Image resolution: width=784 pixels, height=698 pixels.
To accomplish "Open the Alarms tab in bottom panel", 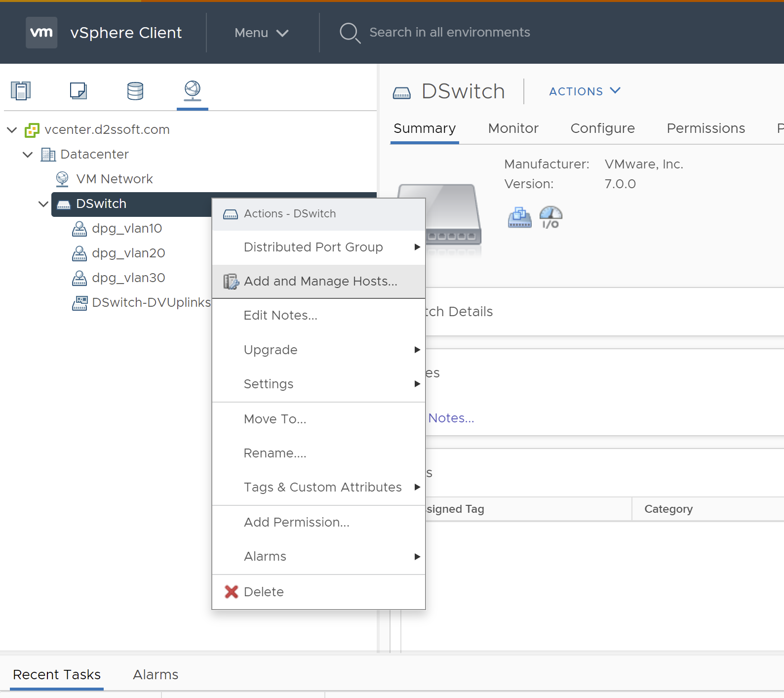I will point(156,675).
